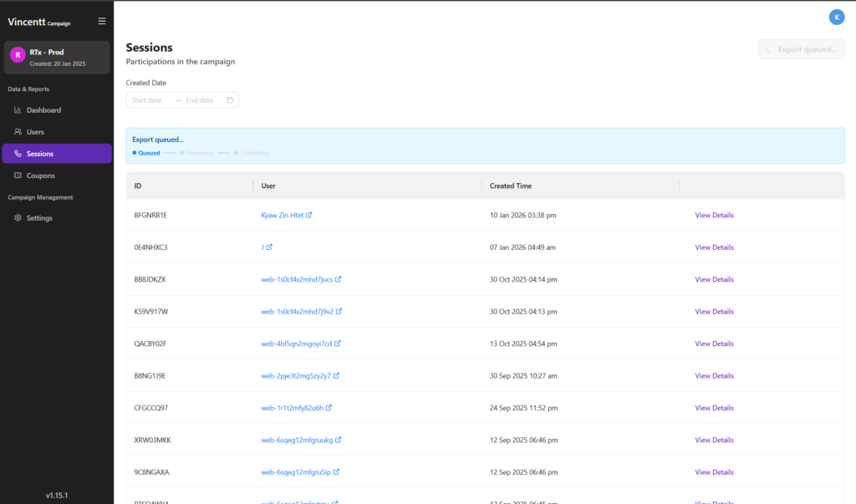The height and width of the screenshot is (504, 856).
Task: Click external link icon next to user J
Action: pyautogui.click(x=269, y=247)
